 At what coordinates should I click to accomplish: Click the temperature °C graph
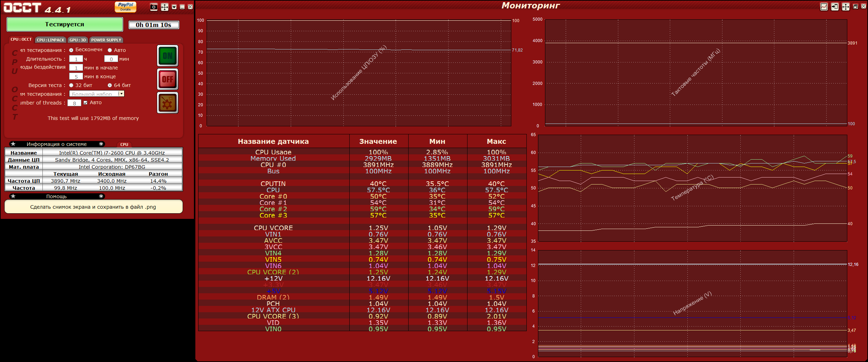coord(692,188)
